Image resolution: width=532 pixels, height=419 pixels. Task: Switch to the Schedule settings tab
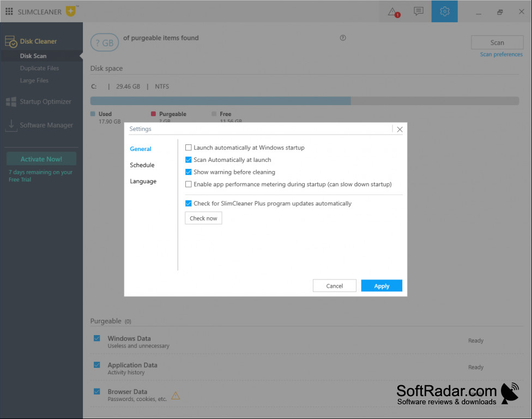point(142,165)
